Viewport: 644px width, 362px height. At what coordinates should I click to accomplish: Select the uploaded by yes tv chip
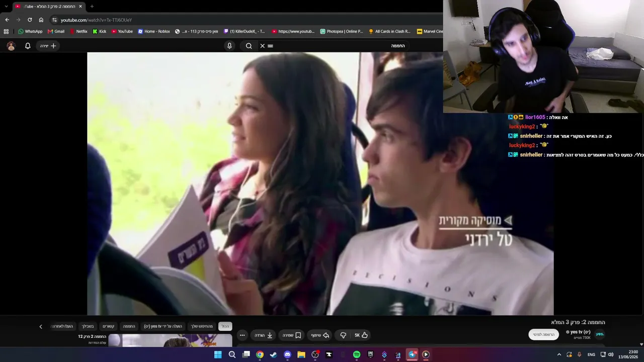pyautogui.click(x=163, y=326)
